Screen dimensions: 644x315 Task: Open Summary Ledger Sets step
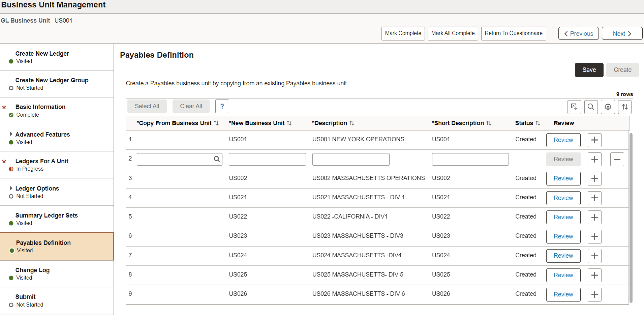point(47,216)
